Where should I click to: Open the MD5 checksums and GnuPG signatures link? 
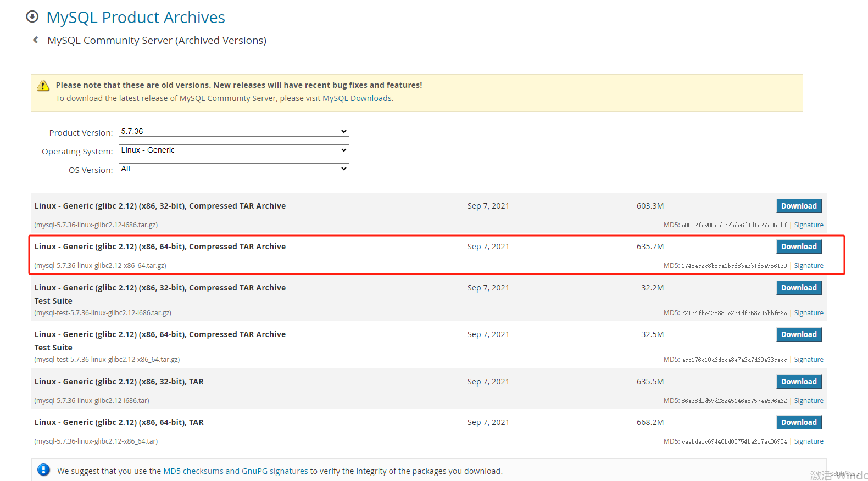(236, 471)
